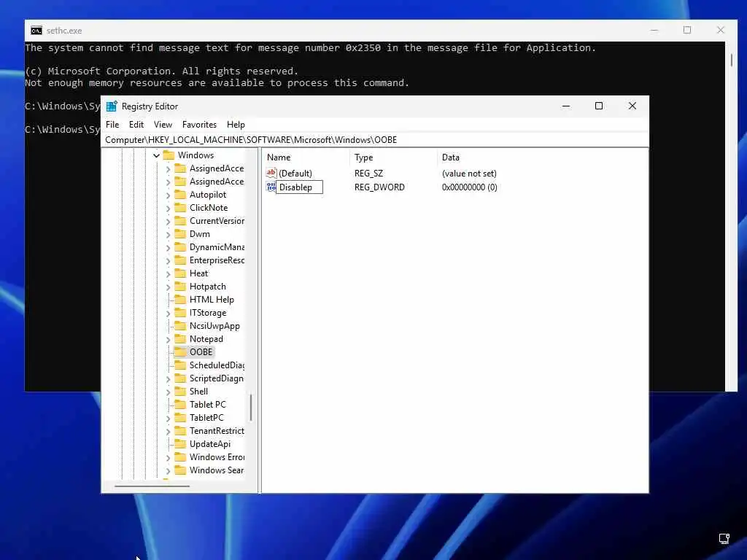
Task: Click the HTML Help folder icon
Action: (180, 300)
